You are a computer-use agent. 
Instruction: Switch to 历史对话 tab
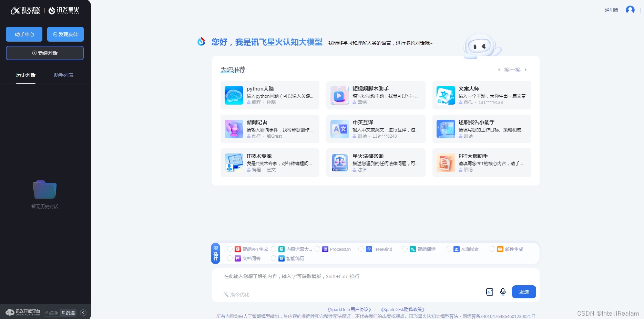(x=26, y=75)
